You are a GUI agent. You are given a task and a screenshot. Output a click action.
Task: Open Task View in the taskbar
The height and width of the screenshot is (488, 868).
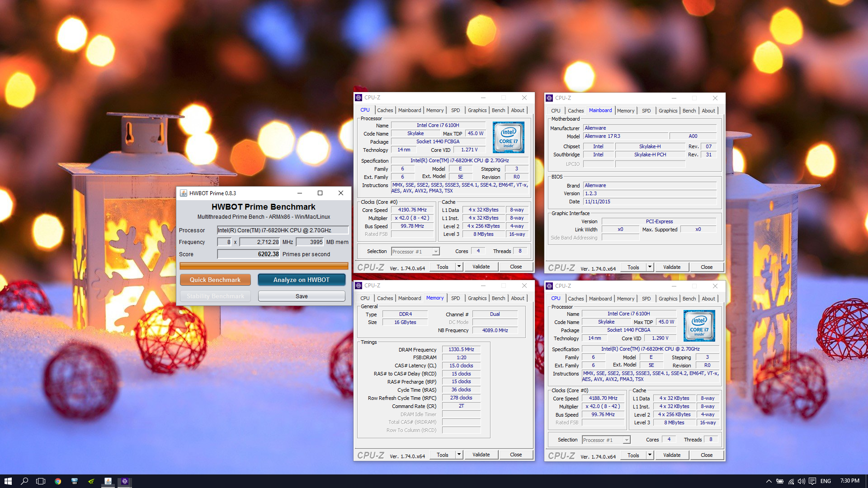pos(41,481)
